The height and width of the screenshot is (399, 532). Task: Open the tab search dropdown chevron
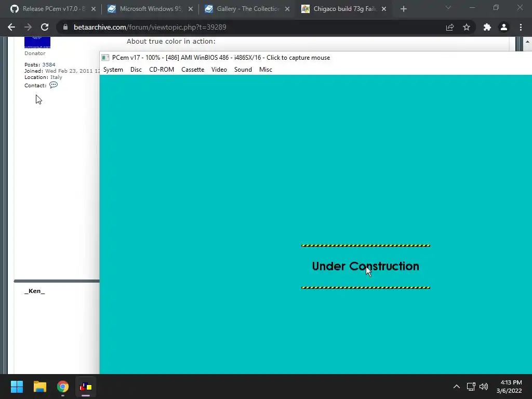448,7
